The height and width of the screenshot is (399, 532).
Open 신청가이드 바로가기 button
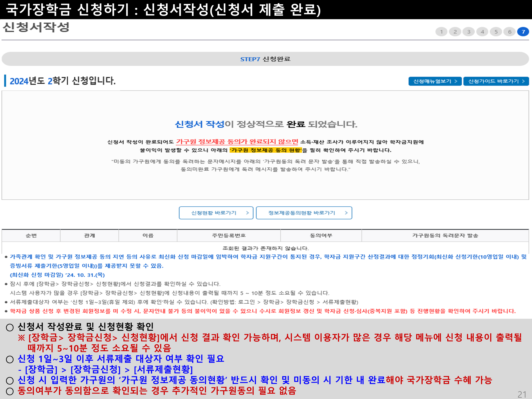click(496, 81)
